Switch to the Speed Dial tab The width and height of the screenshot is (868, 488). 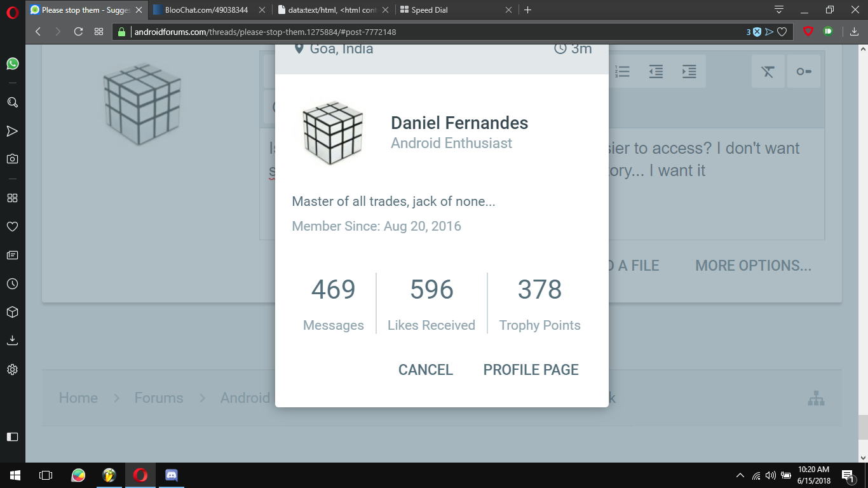point(451,10)
